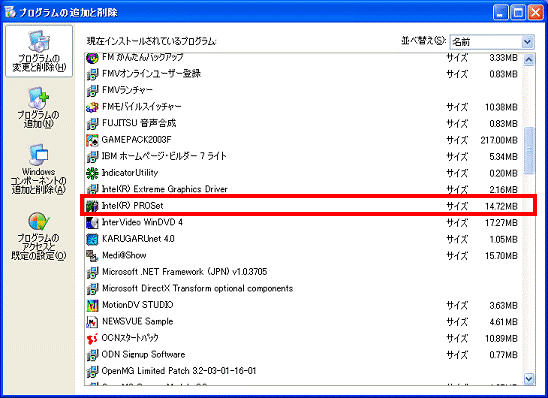Open プログラムの変更と削除 sidebar section
The width and height of the screenshot is (548, 398).
click(39, 51)
